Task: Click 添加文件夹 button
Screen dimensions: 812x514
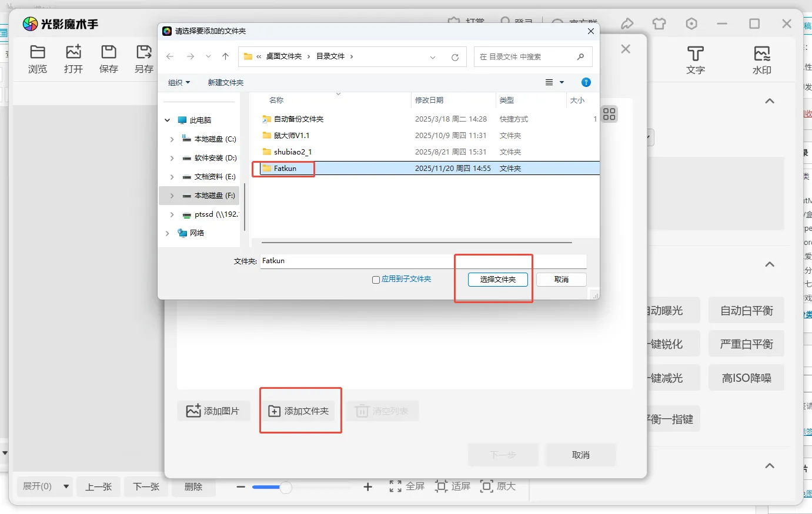Action: pos(299,411)
